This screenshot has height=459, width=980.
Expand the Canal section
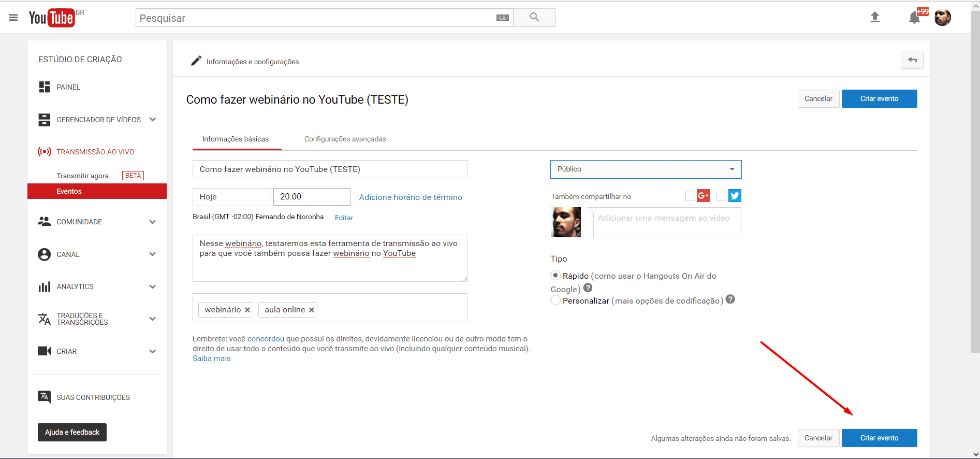153,254
